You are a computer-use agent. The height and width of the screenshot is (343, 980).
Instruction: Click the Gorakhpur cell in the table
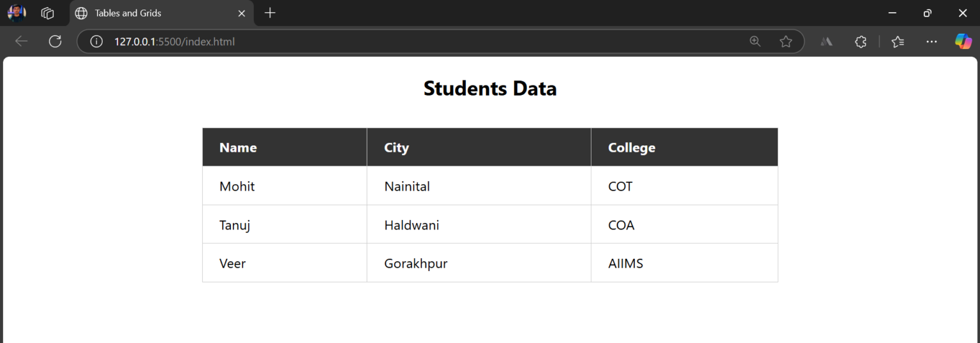click(x=415, y=263)
